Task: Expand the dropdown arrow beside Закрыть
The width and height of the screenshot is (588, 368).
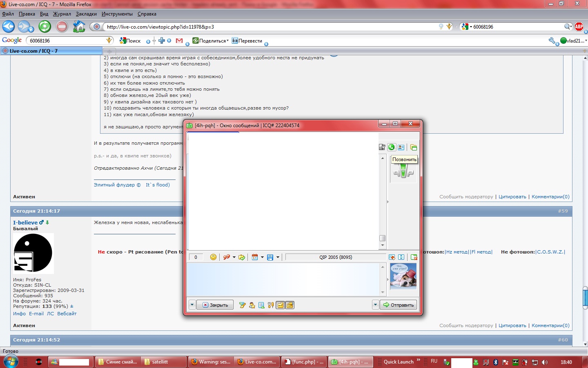Action: click(x=192, y=305)
